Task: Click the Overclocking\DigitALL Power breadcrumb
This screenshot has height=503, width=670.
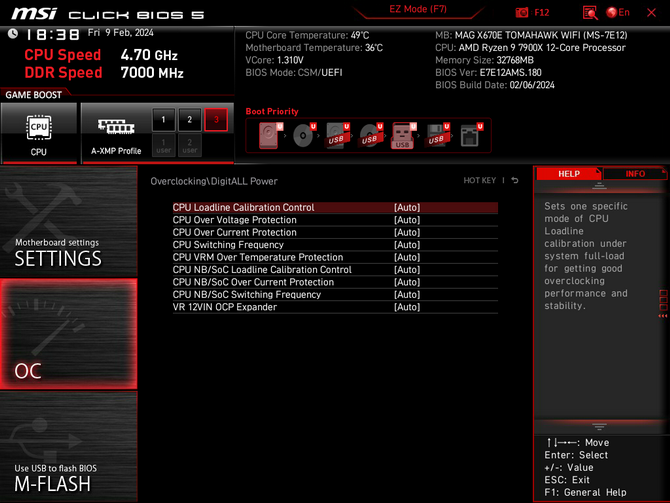Action: (214, 181)
